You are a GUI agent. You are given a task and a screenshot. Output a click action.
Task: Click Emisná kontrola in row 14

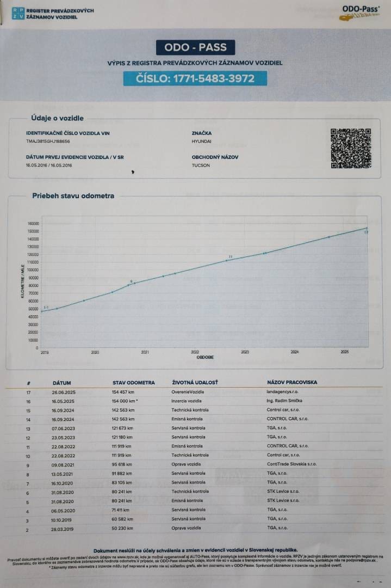click(x=187, y=419)
